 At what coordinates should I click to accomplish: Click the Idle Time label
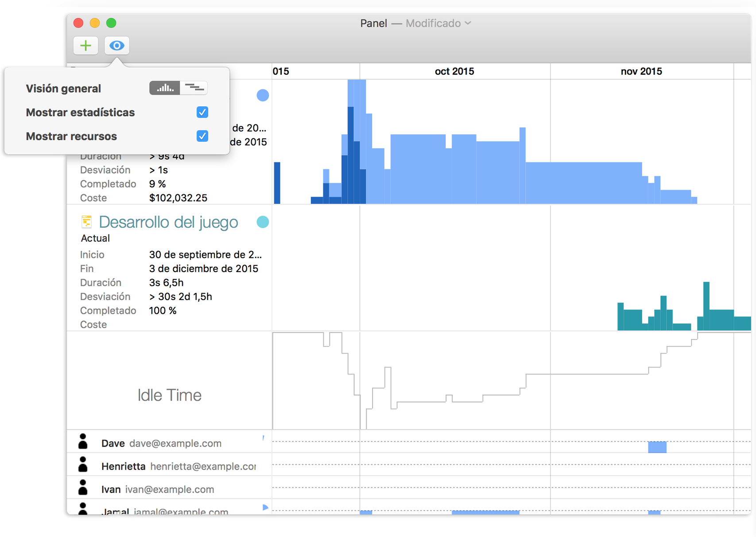(169, 395)
